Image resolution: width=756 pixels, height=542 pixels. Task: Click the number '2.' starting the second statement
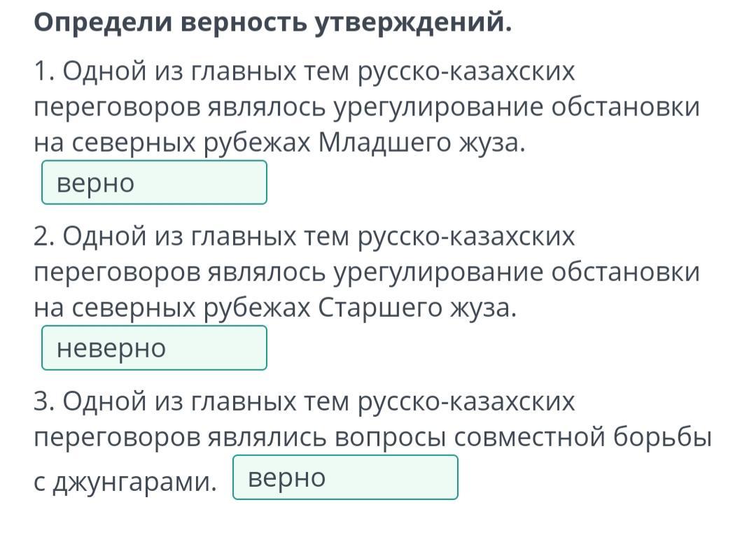(x=43, y=237)
